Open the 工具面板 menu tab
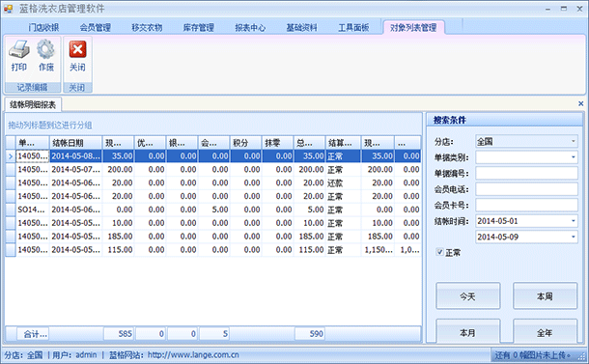 click(353, 27)
